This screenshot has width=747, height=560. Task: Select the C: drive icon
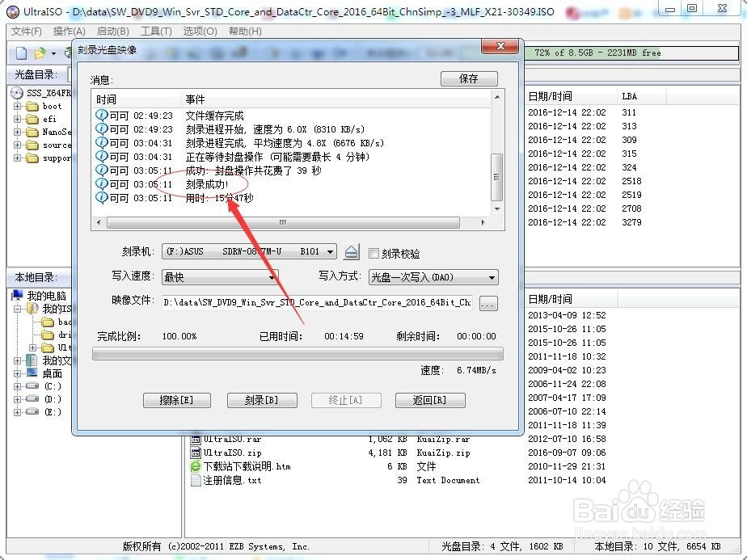coord(32,385)
